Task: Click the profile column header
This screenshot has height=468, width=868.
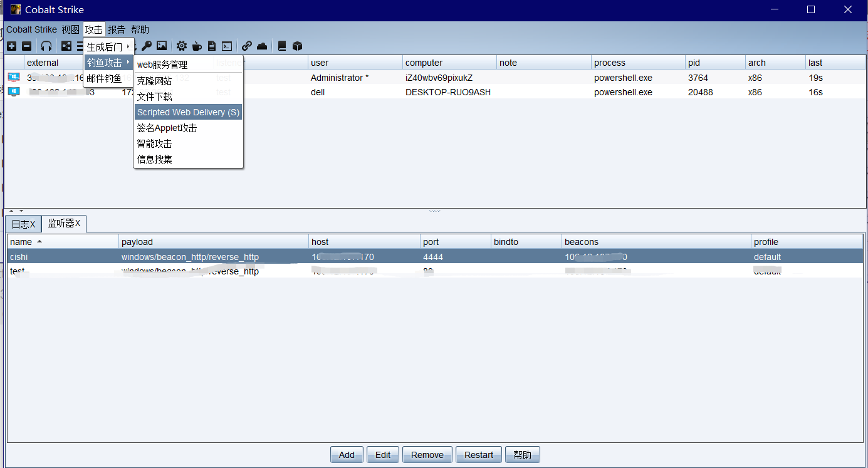Action: (x=807, y=242)
